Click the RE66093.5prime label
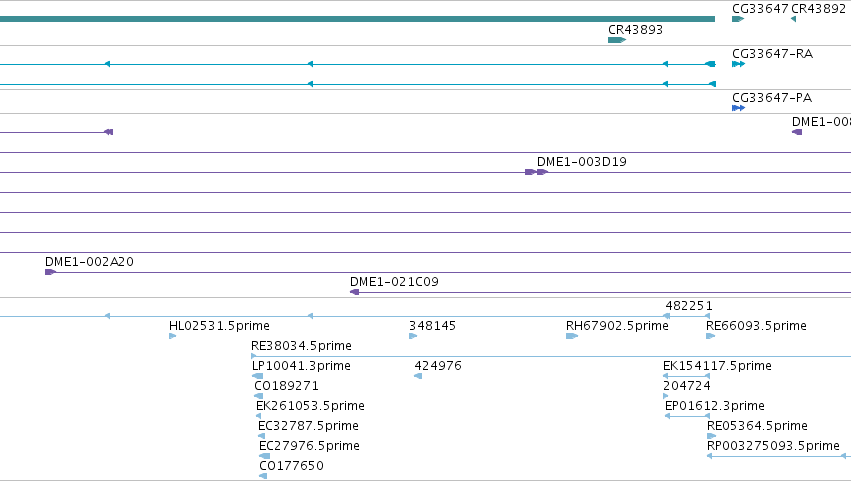This screenshot has width=851, height=481. pos(756,326)
